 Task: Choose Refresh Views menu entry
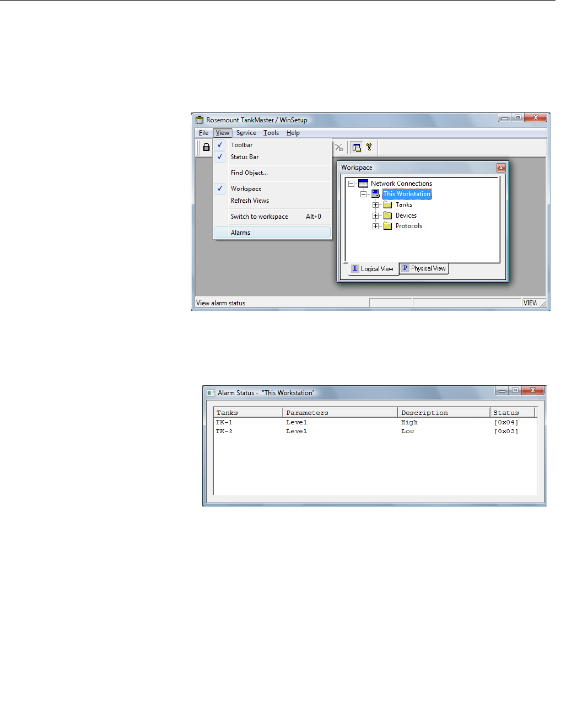pos(273,201)
